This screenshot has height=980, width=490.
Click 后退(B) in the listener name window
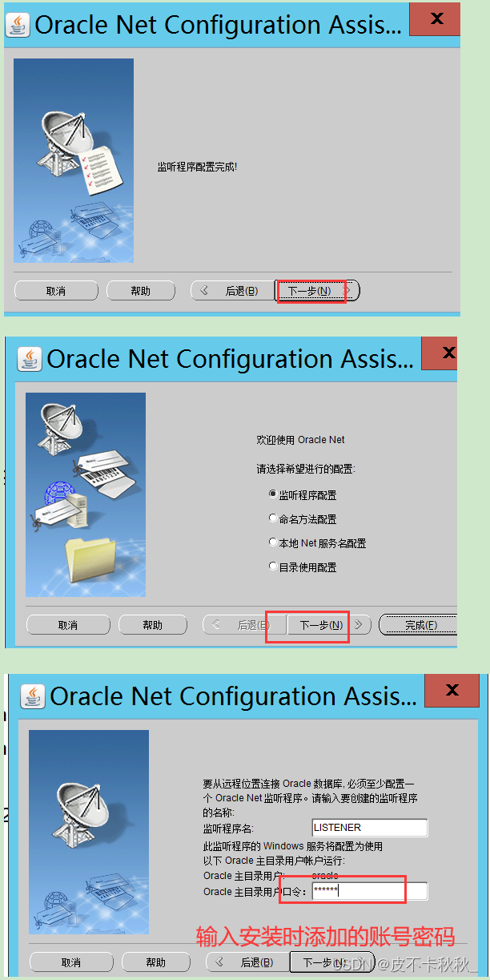click(x=248, y=962)
